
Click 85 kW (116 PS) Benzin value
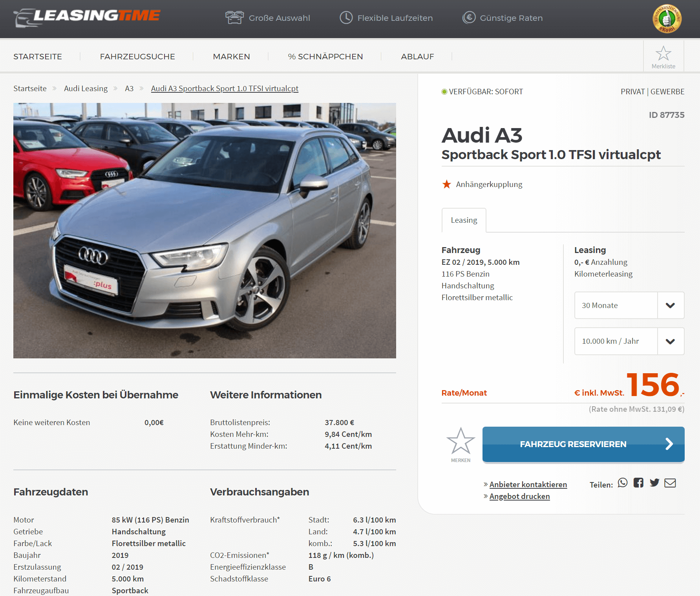click(x=150, y=520)
